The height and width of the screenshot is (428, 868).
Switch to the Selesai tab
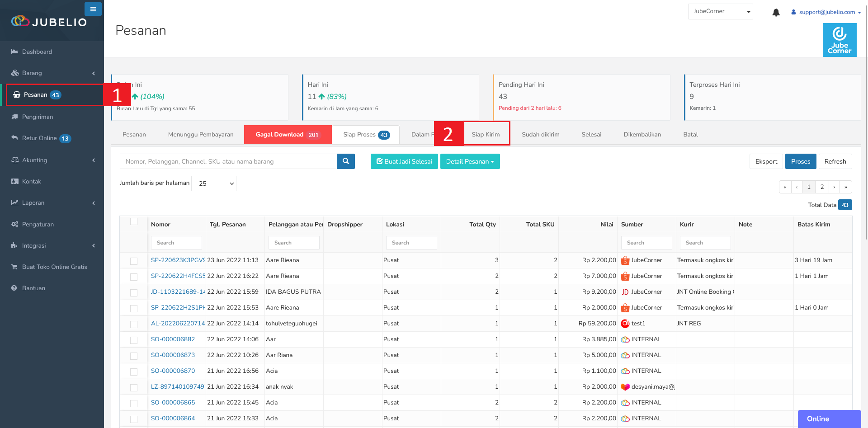point(591,134)
